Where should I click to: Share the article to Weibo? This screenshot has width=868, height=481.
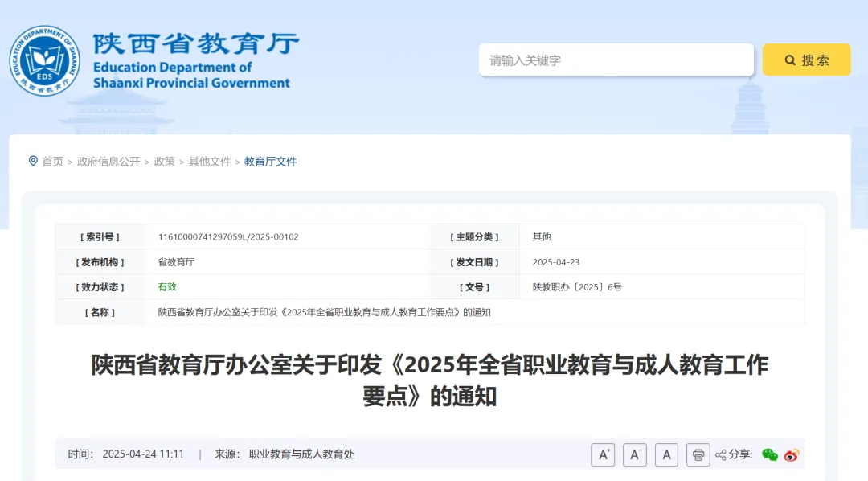792,455
